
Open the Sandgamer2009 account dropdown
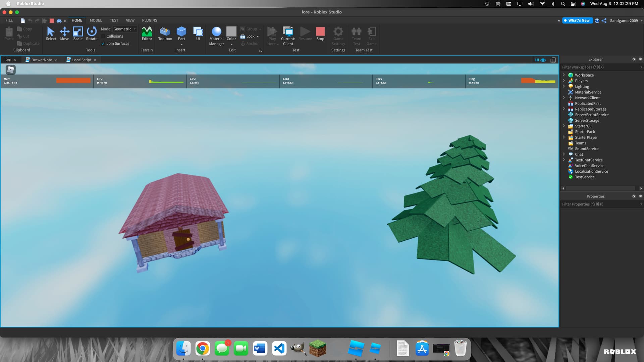click(626, 21)
